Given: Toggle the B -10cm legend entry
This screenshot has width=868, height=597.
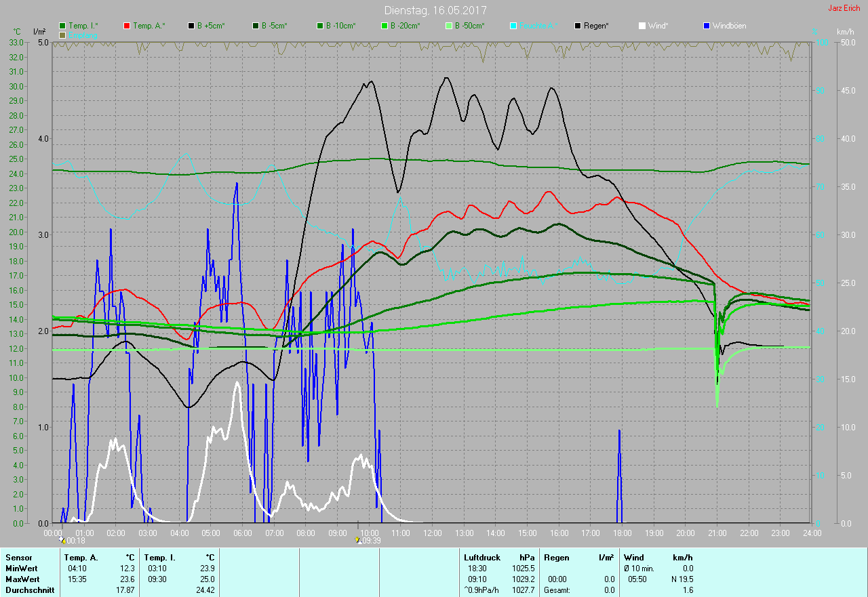Looking at the screenshot, I should [336, 26].
